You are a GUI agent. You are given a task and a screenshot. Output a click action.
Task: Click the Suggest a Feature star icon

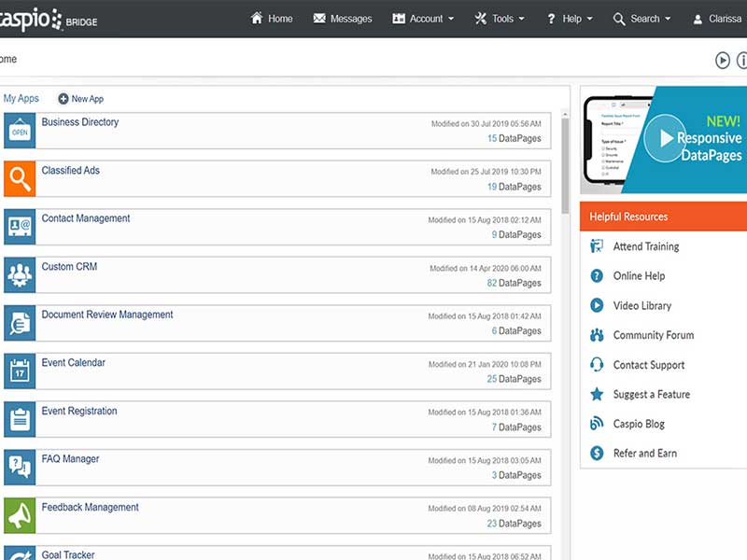(597, 394)
